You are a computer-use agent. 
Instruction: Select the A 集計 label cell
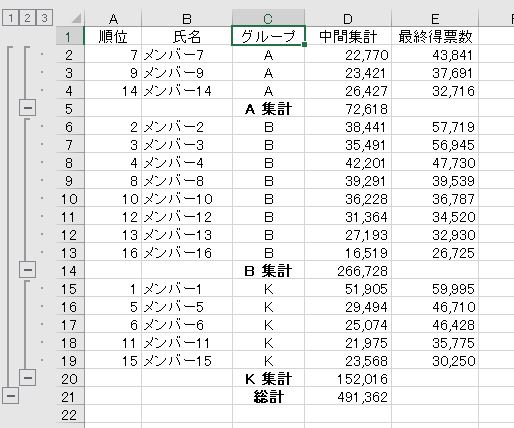coord(268,108)
